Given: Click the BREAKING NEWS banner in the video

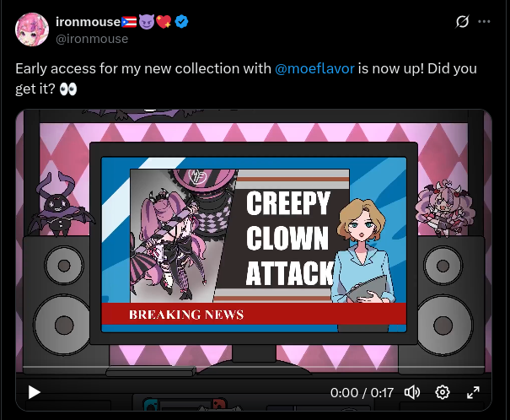Looking at the screenshot, I should 254,314.
